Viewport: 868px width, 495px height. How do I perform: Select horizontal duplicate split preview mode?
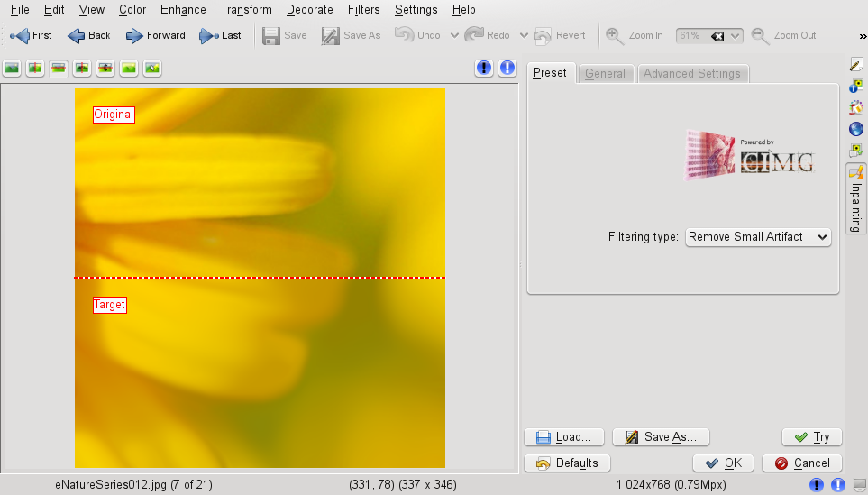click(105, 69)
